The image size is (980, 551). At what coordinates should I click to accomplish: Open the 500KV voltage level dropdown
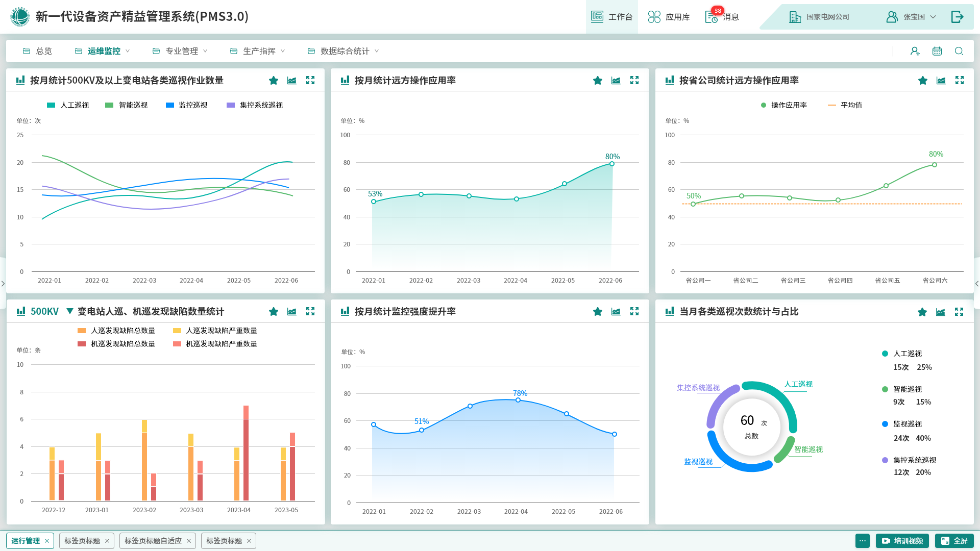tap(70, 311)
